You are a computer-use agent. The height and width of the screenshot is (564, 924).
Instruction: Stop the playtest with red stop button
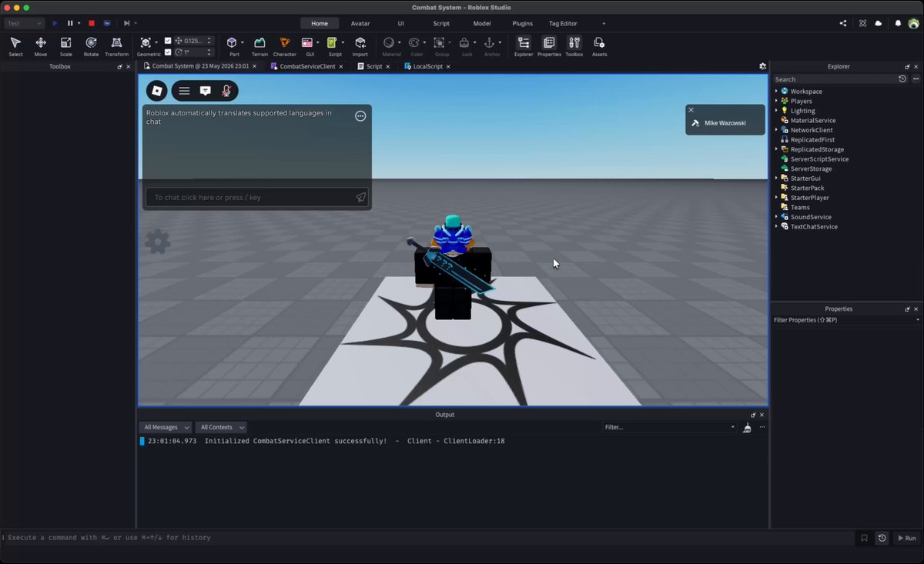click(91, 23)
